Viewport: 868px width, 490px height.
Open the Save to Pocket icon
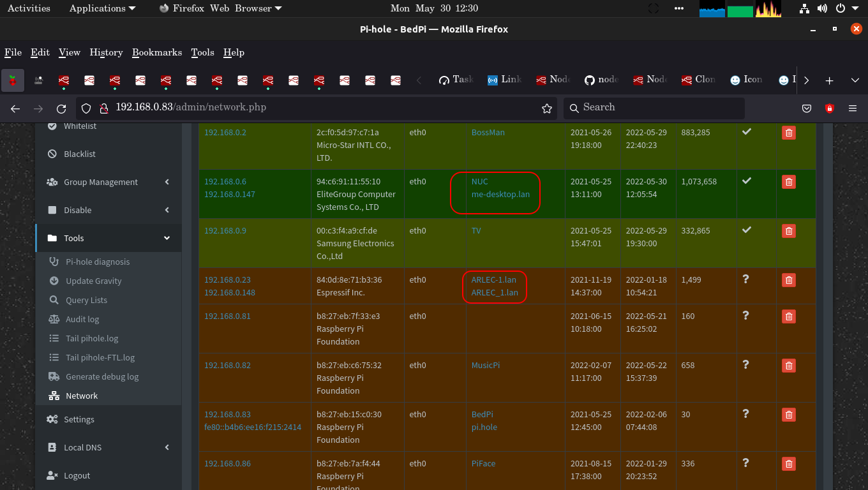click(x=807, y=108)
